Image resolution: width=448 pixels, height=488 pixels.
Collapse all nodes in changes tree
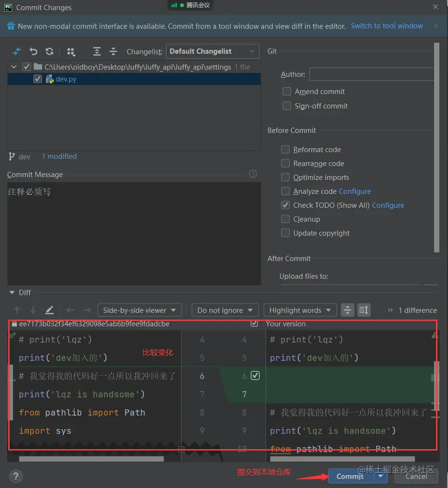tap(113, 51)
